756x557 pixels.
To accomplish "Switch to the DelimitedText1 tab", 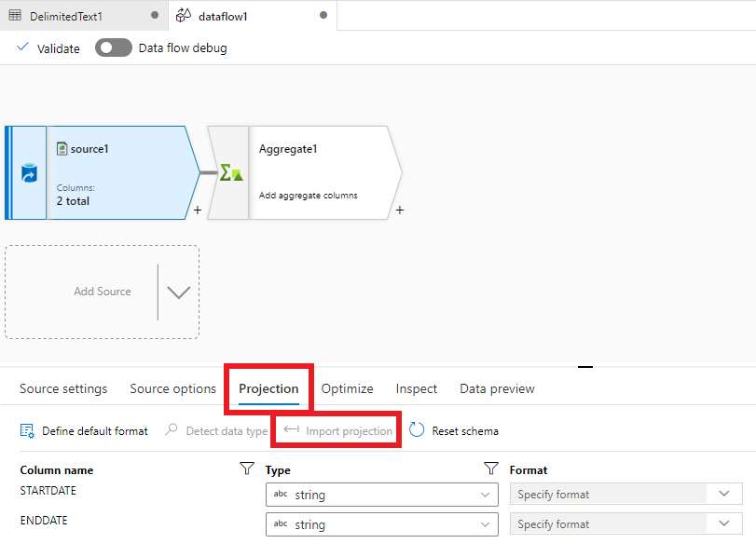I will pos(84,16).
